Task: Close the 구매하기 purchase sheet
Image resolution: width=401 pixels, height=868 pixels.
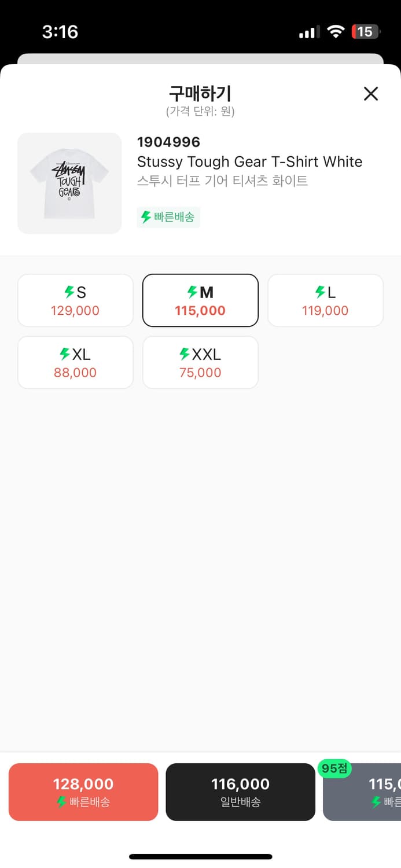Action: pyautogui.click(x=370, y=94)
